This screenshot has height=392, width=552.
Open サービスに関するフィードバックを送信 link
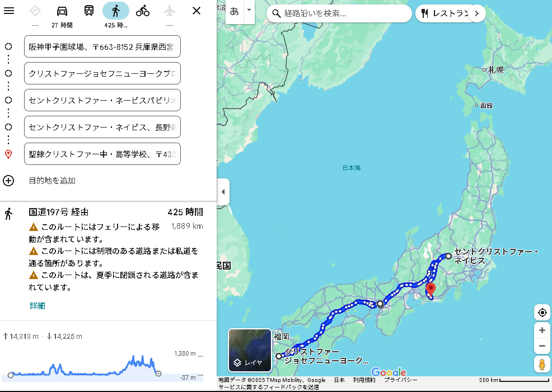269,387
